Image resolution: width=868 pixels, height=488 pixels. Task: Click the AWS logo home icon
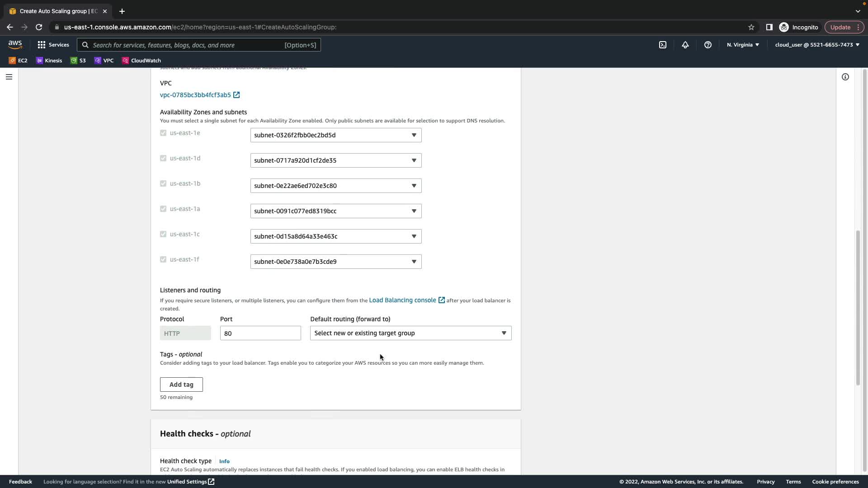pos(15,44)
